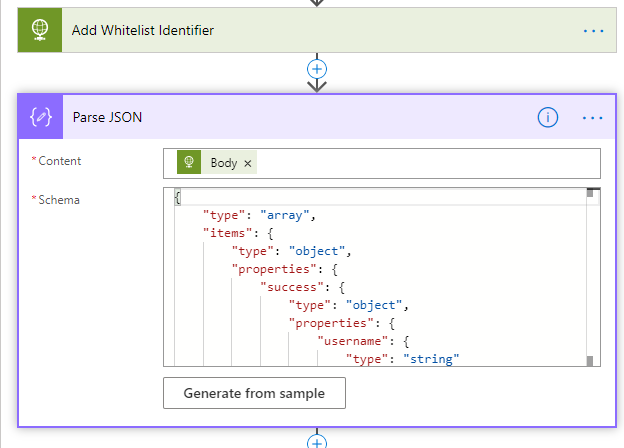The height and width of the screenshot is (448, 624).
Task: Click the Add Whitelist Identifier globe icon
Action: 40,30
